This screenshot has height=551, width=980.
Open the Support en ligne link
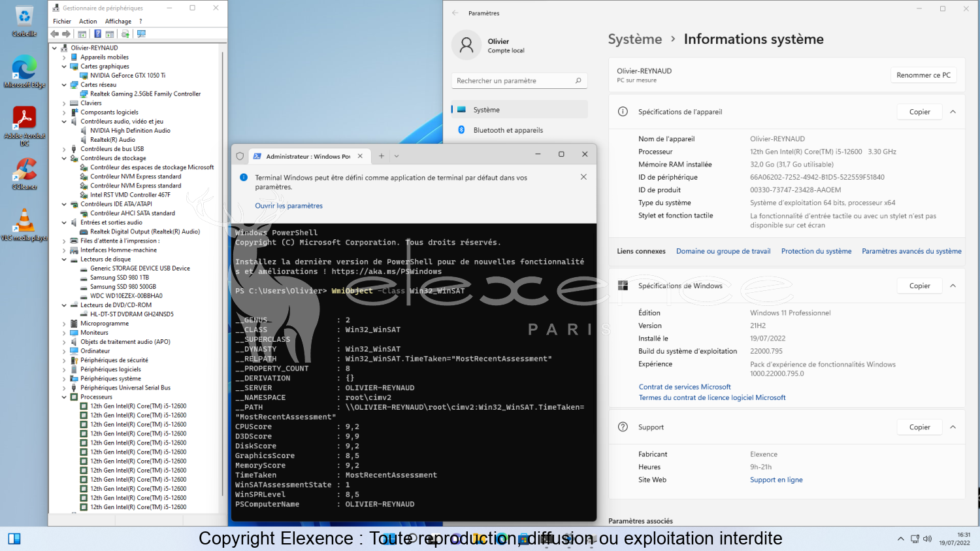(776, 480)
